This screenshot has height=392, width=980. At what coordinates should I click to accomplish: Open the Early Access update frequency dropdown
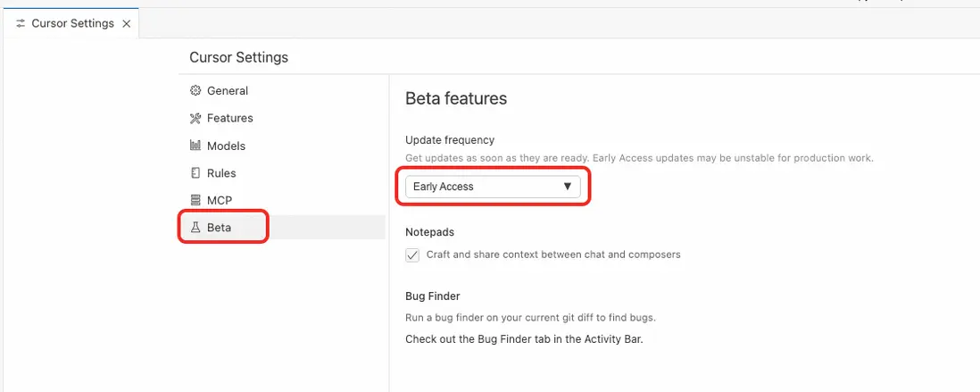(x=493, y=187)
